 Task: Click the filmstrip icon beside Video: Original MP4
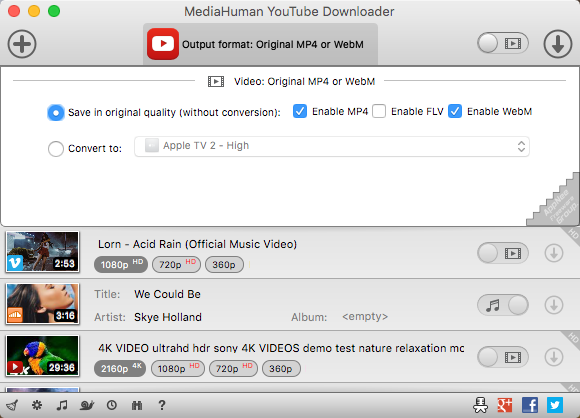(x=216, y=81)
